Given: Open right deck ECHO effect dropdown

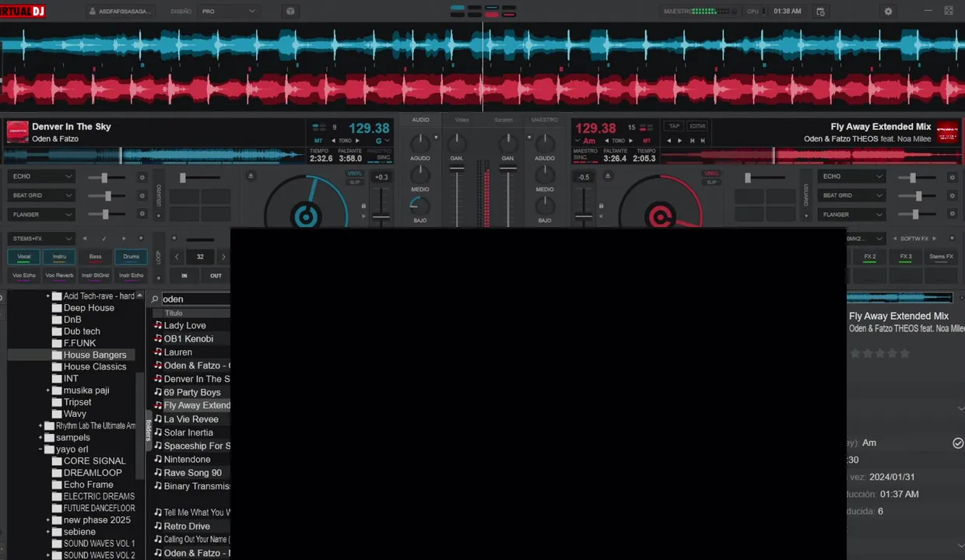Looking at the screenshot, I should tap(852, 177).
